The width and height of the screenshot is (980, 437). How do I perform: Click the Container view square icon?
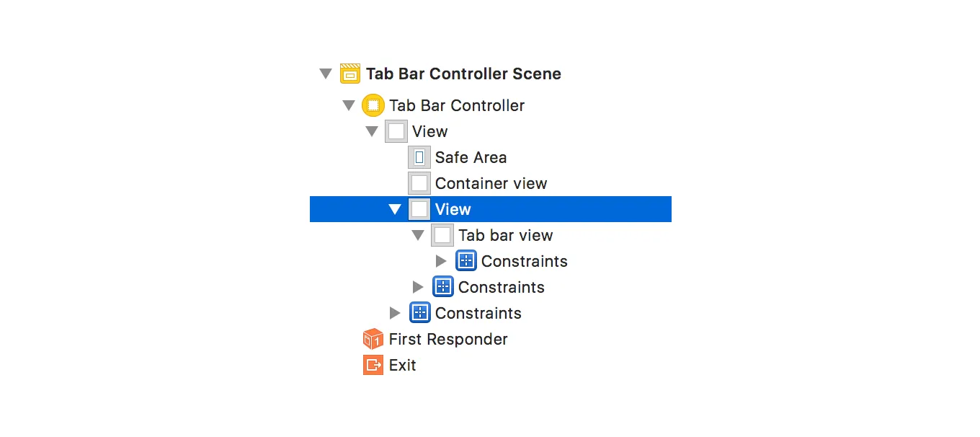(419, 183)
